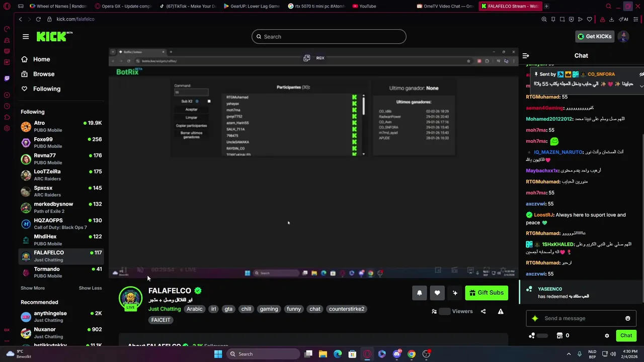Click the share stream icon
The image size is (644, 362).
tap(484, 311)
